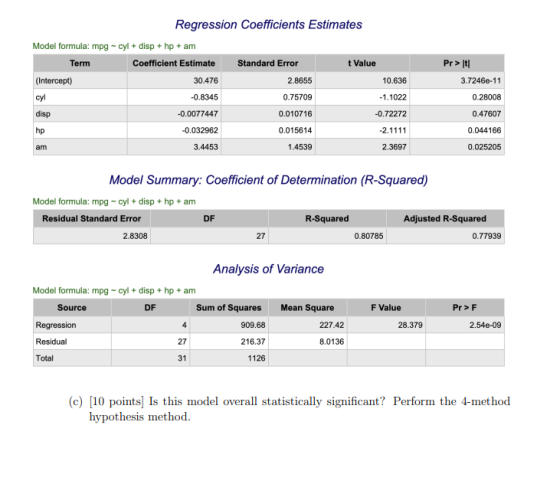Click the Analysis of Variance heading
This screenshot has height=484, width=560.
(268, 269)
